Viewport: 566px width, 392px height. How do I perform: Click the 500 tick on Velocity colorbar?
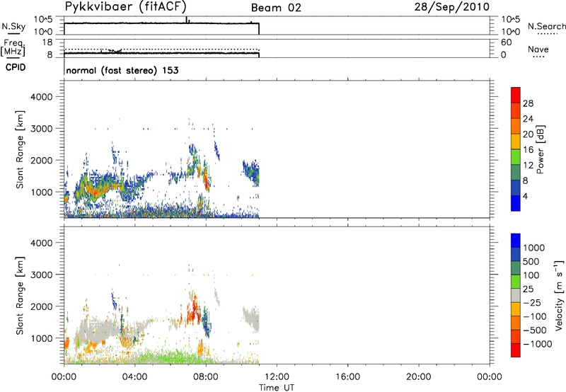(531, 261)
